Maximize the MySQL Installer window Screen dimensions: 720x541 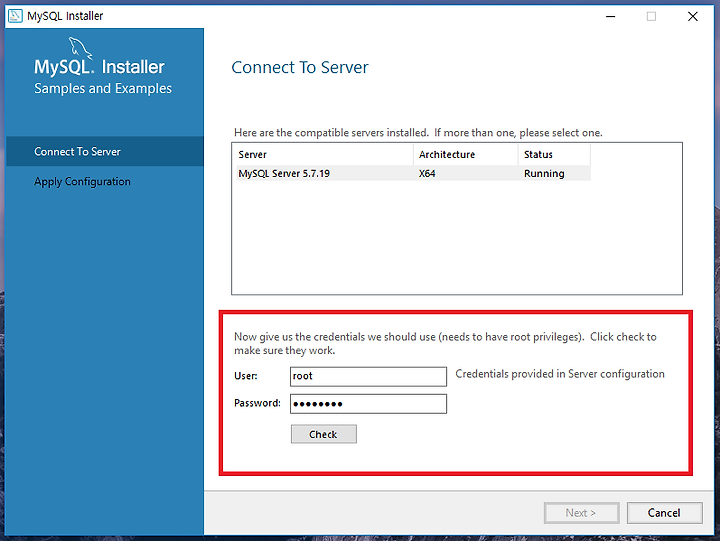tap(651, 17)
